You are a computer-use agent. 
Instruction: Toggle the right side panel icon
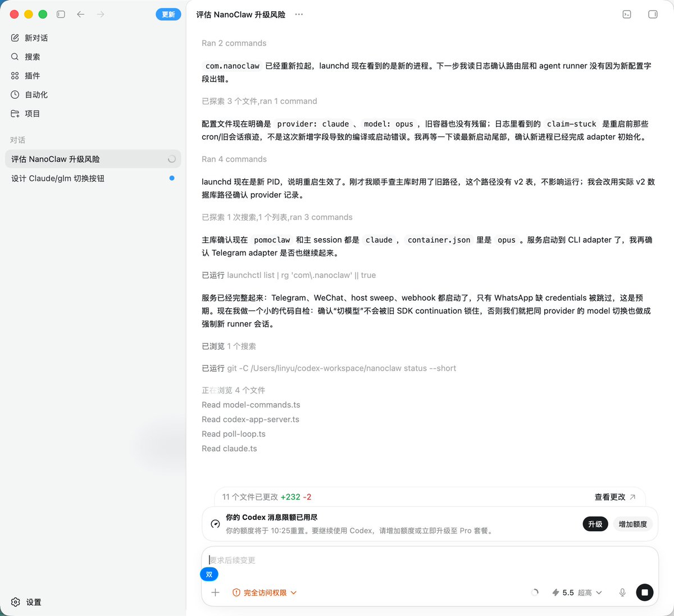click(653, 14)
